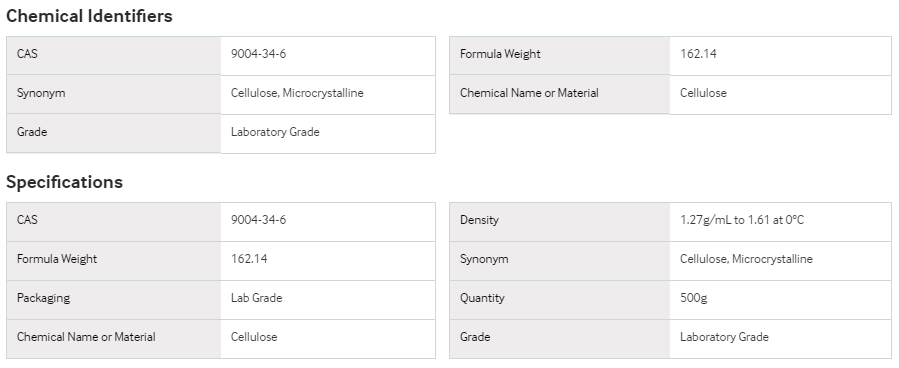
Task: Select the Laboratory Grade value in Chemical Identifiers
Action: pyautogui.click(x=275, y=132)
